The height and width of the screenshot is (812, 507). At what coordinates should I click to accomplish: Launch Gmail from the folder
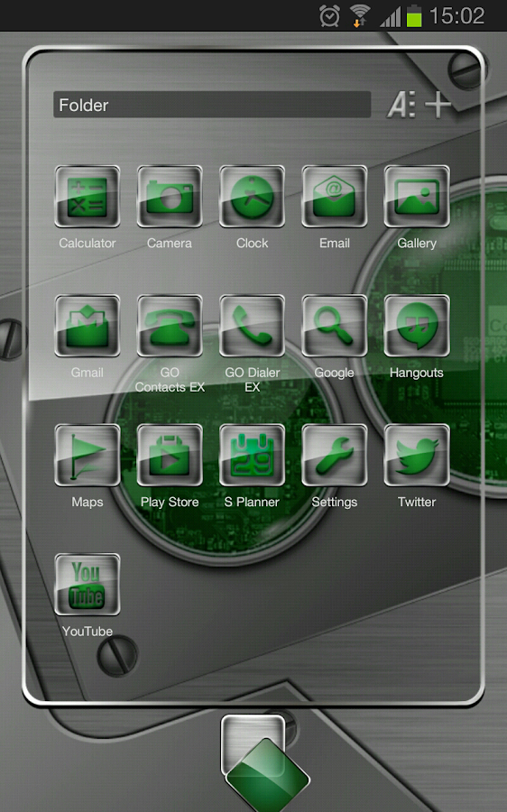tap(87, 326)
